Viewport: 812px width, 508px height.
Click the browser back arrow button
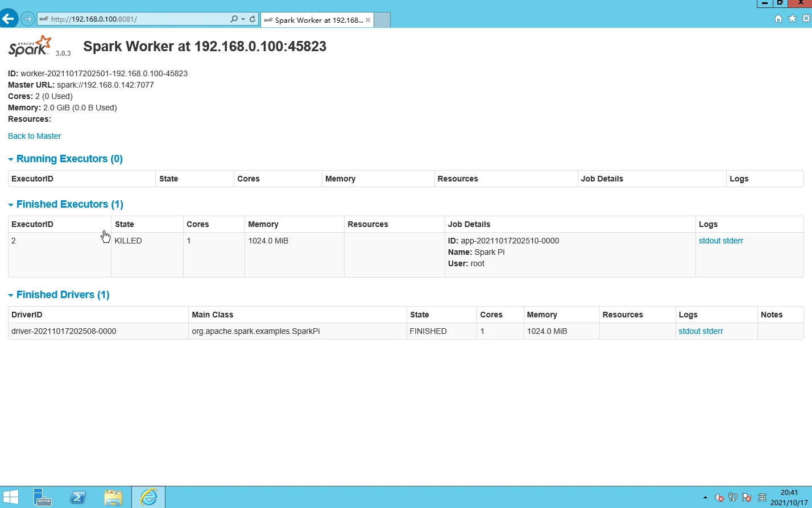pyautogui.click(x=8, y=19)
